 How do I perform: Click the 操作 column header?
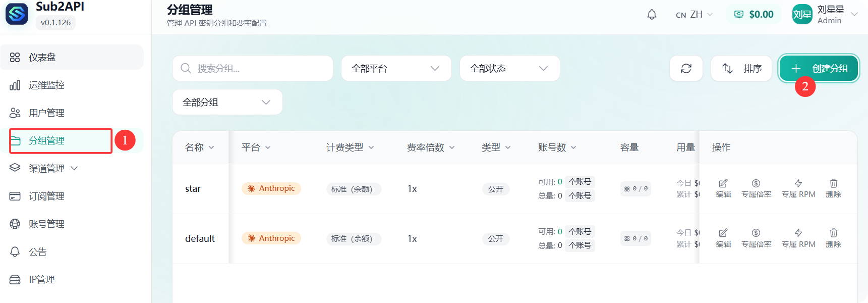tap(721, 147)
